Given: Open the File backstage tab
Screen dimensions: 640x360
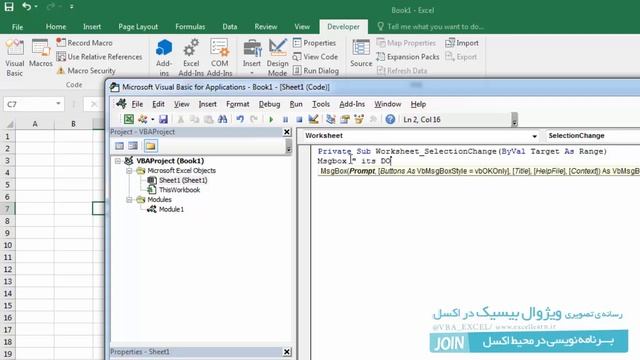Looking at the screenshot, I should (18, 27).
